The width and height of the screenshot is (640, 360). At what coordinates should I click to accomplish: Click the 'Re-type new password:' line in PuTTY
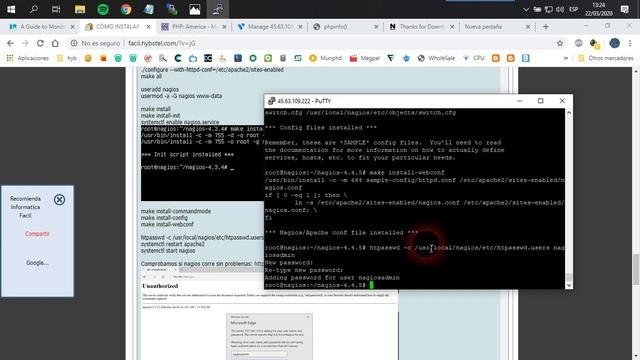(x=304, y=270)
